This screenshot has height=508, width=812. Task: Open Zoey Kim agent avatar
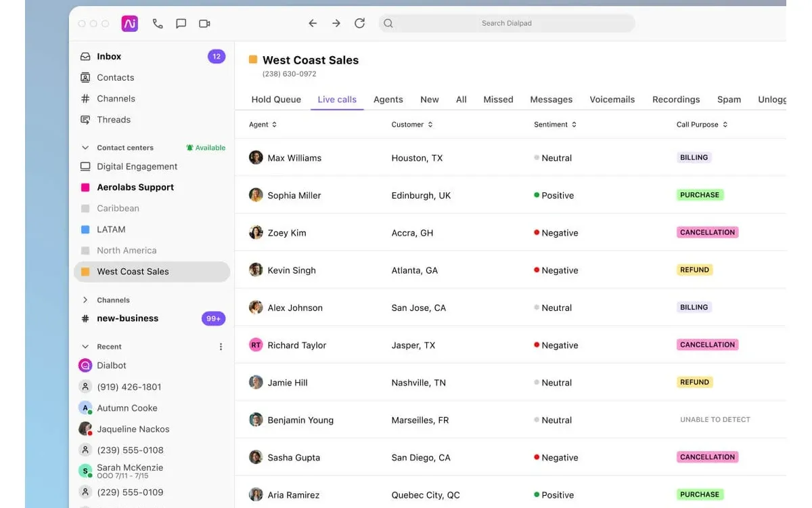[256, 232]
